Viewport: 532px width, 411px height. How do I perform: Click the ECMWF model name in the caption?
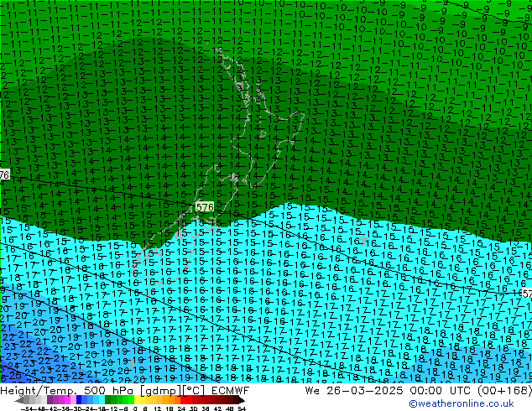click(x=231, y=391)
